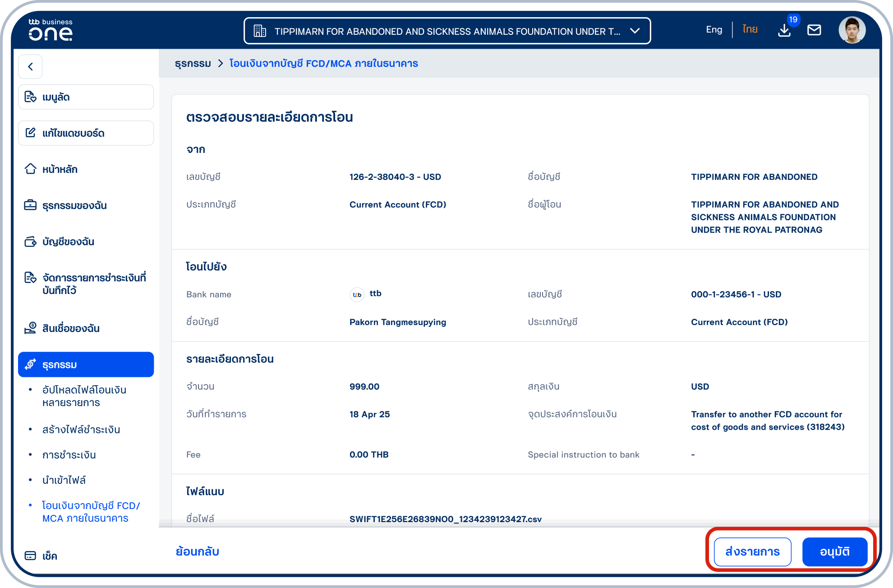Switch language to Eng
893x588 pixels.
714,30
